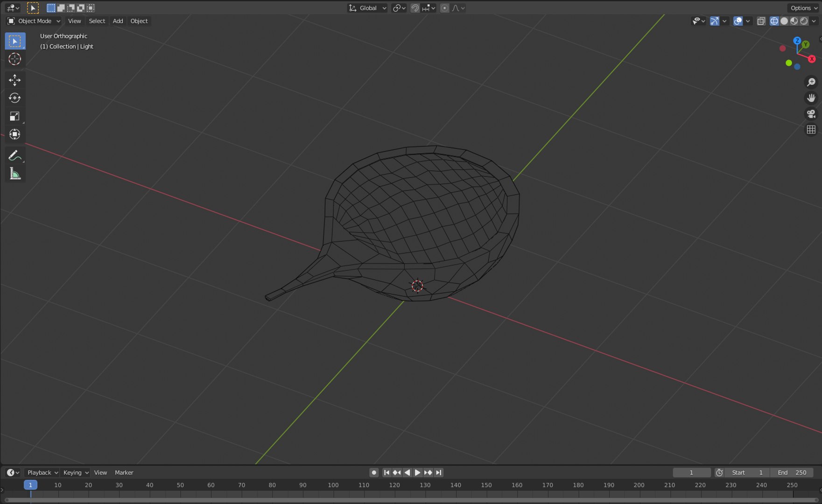Open Global transform orientation dropdown

pos(368,8)
